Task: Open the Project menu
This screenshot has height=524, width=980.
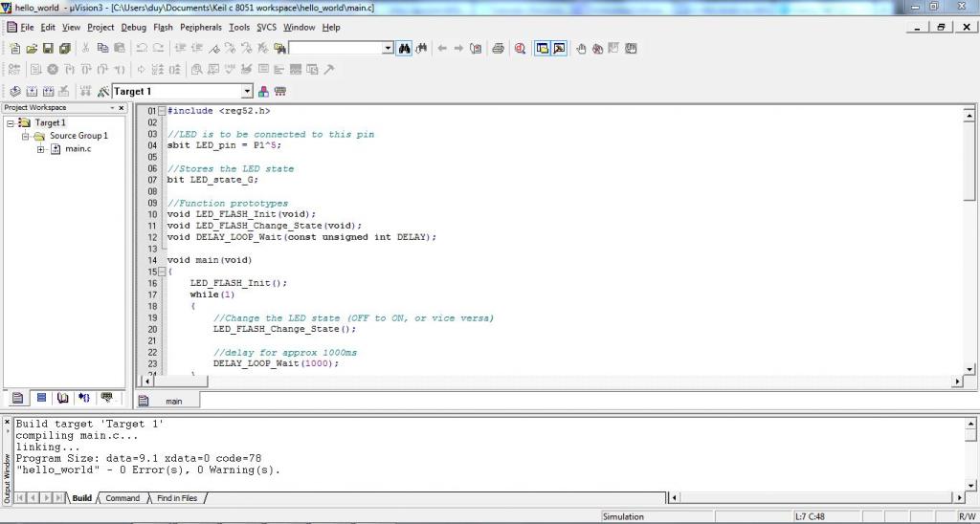Action: tap(100, 28)
